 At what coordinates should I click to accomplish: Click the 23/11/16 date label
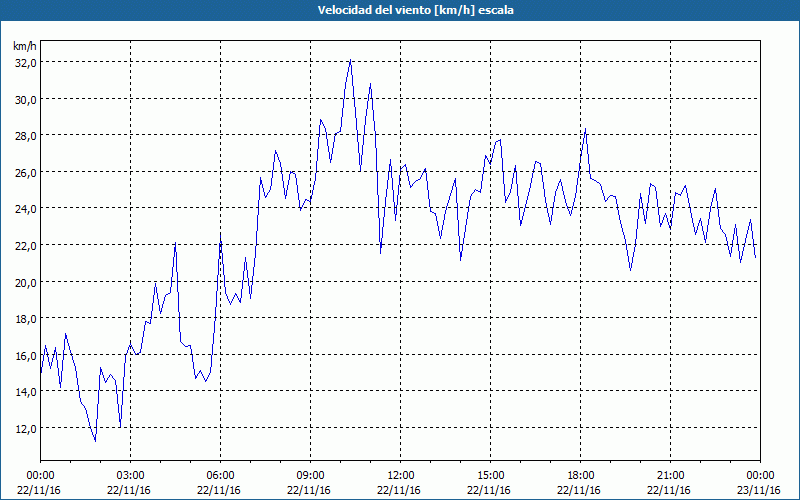[x=759, y=490]
